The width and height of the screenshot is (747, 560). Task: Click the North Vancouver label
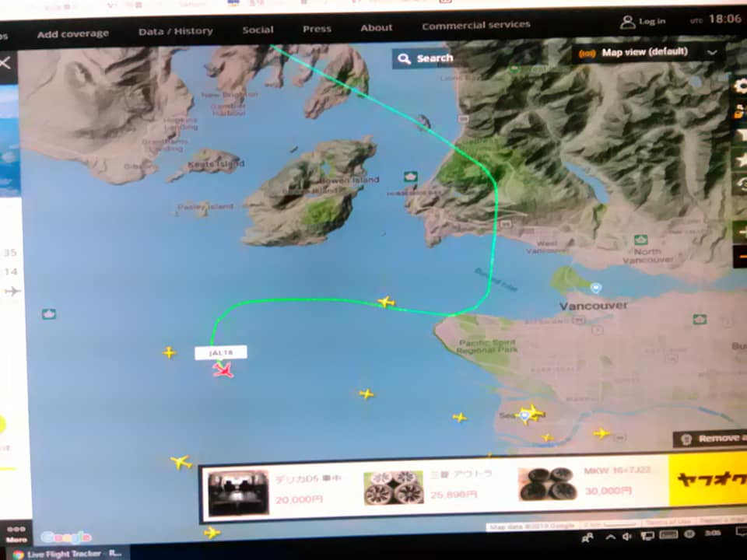click(x=648, y=255)
